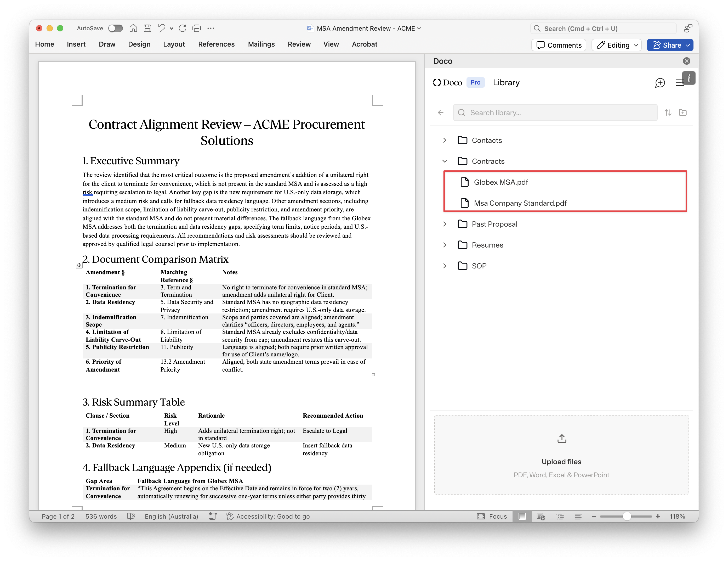Start a new chat in Doco
Image resolution: width=728 pixels, height=561 pixels.
pyautogui.click(x=660, y=83)
